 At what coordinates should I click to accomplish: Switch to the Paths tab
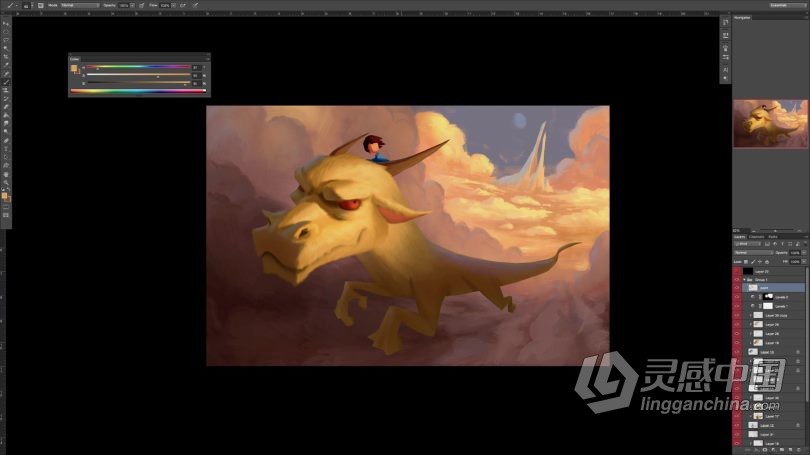coord(773,237)
